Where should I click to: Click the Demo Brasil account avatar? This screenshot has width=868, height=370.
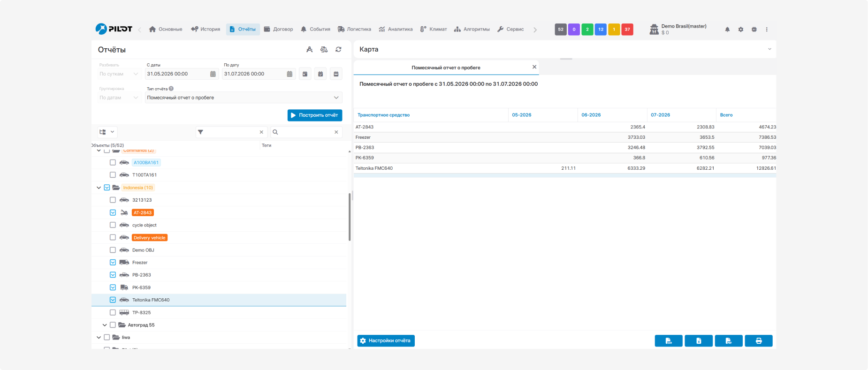pos(654,30)
